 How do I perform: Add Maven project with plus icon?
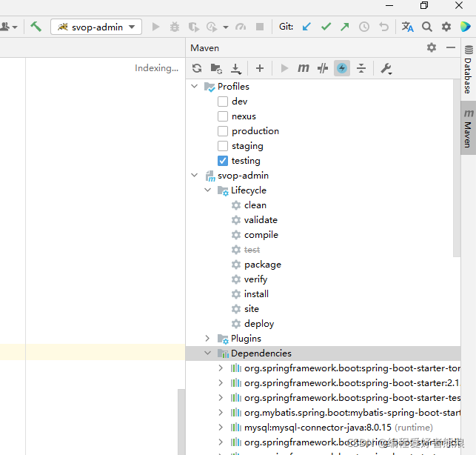(260, 68)
